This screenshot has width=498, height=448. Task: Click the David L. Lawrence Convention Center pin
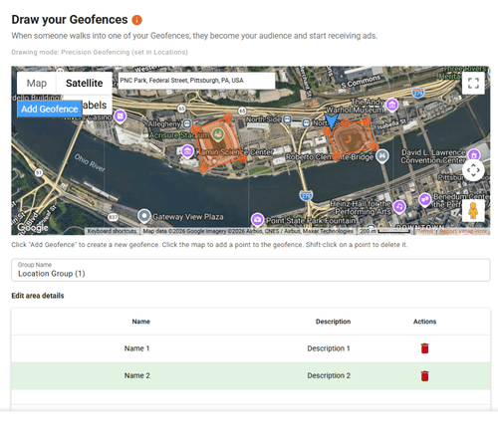(x=474, y=155)
